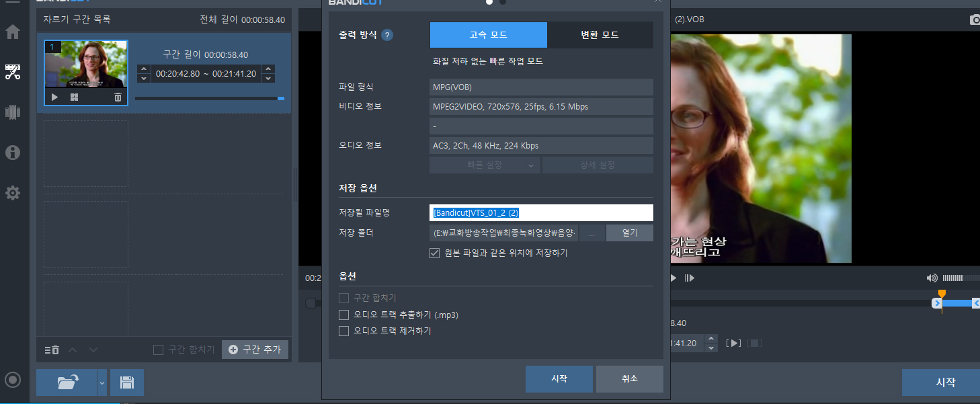Expand the dropdown arrow beside the open file button
This screenshot has width=980, height=404.
102,382
